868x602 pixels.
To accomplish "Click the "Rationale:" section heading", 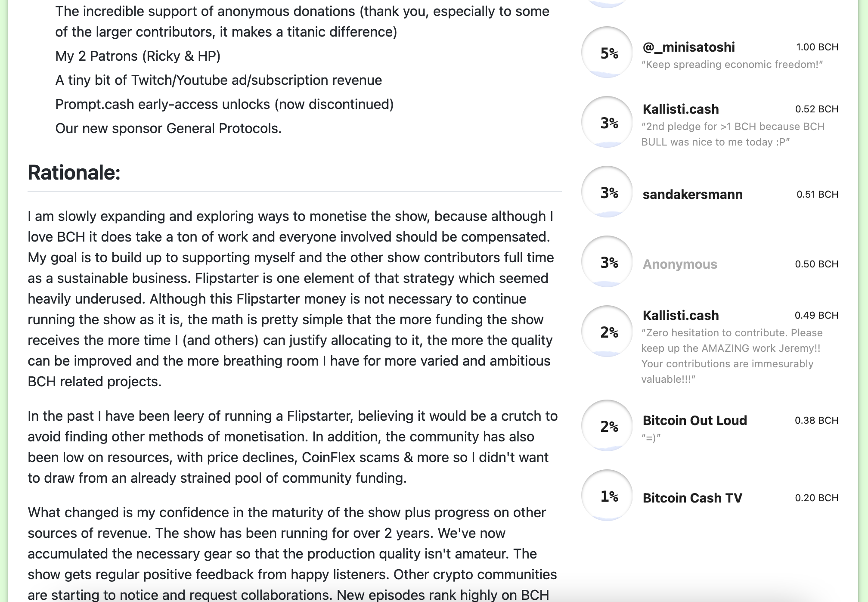I will coord(74,173).
